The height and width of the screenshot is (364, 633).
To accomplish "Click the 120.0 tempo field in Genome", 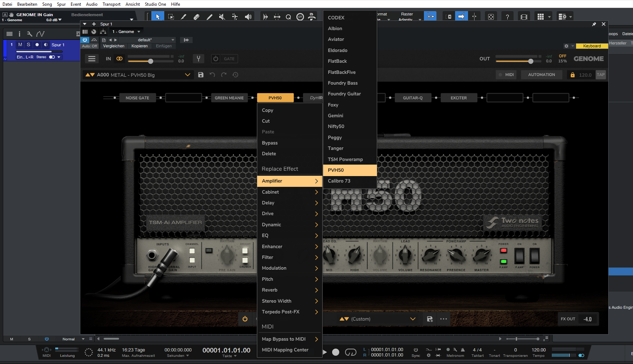I will tap(585, 75).
